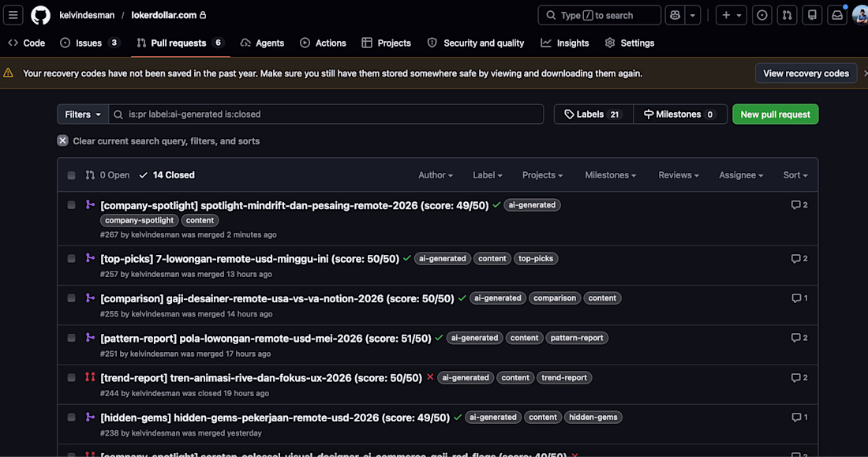This screenshot has width=868, height=457.
Task: Open PR 7-lowongan-remote-usd-minggu-ini
Action: [x=249, y=259]
